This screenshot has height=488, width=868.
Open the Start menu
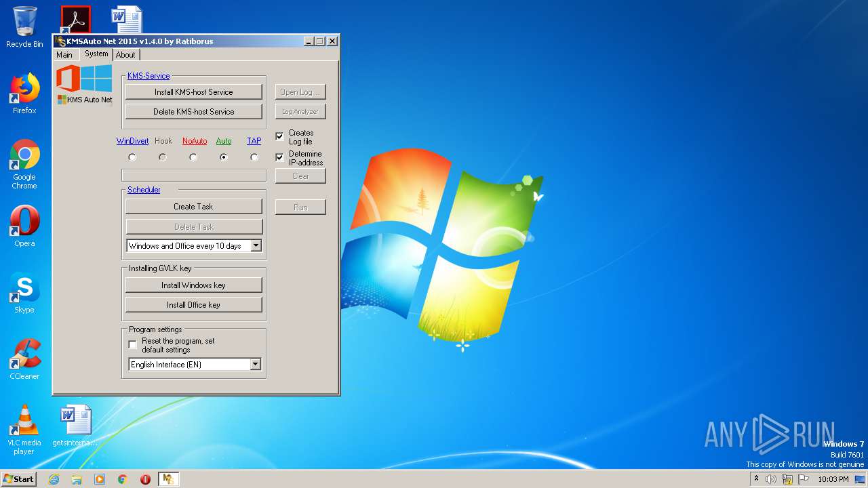coord(18,479)
